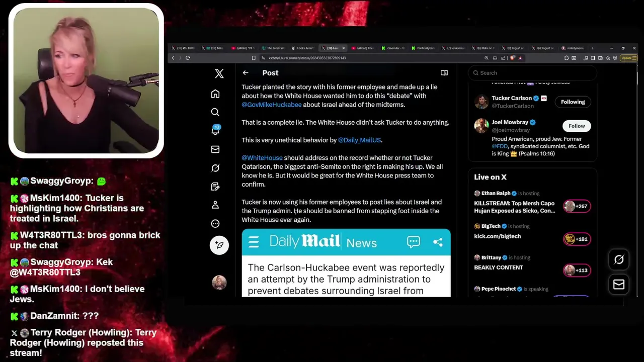Viewport: 644px width, 362px height.
Task: Click browser back arrow
Action: click(x=173, y=58)
